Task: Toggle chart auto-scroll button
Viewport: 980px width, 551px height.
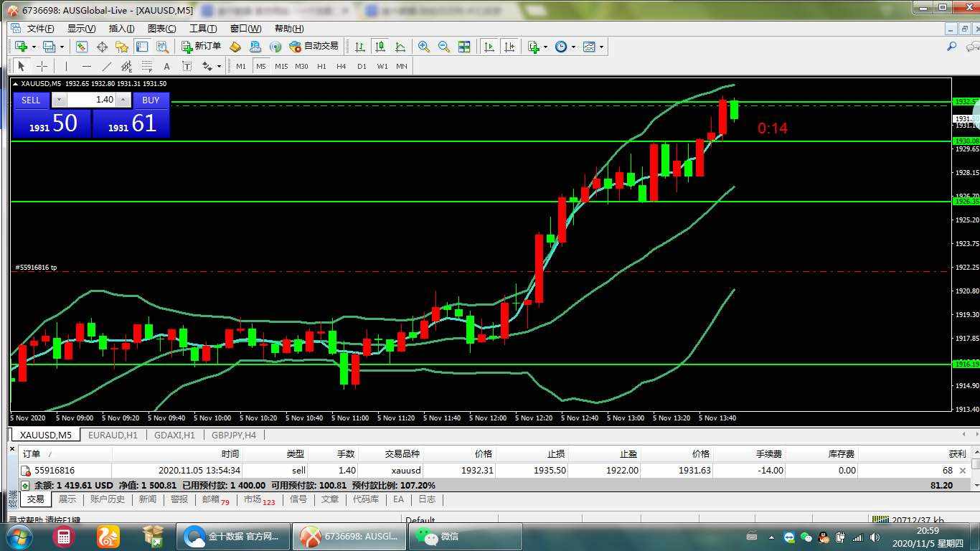Action: [x=489, y=47]
